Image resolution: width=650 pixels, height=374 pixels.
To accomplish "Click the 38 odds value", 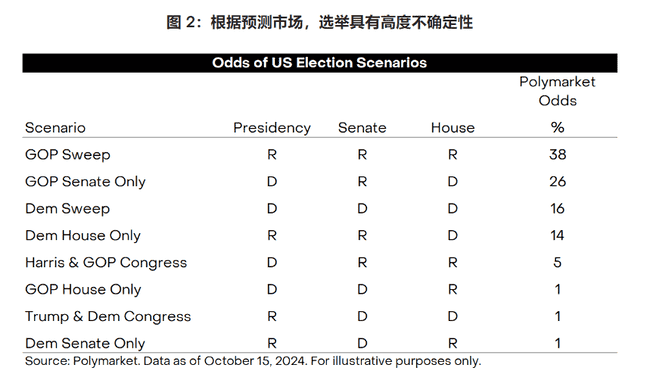I will pos(558,155).
